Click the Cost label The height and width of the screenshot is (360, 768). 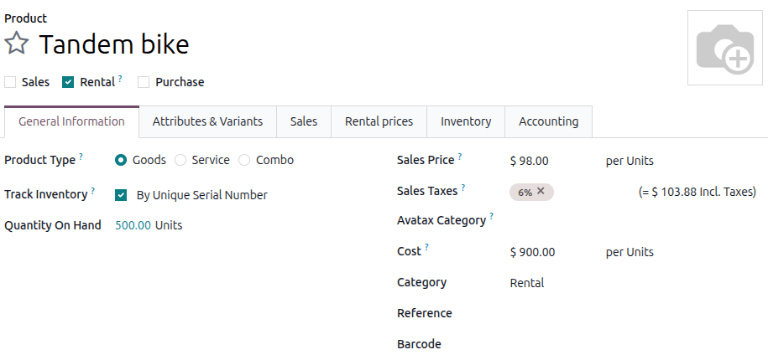coord(409,252)
